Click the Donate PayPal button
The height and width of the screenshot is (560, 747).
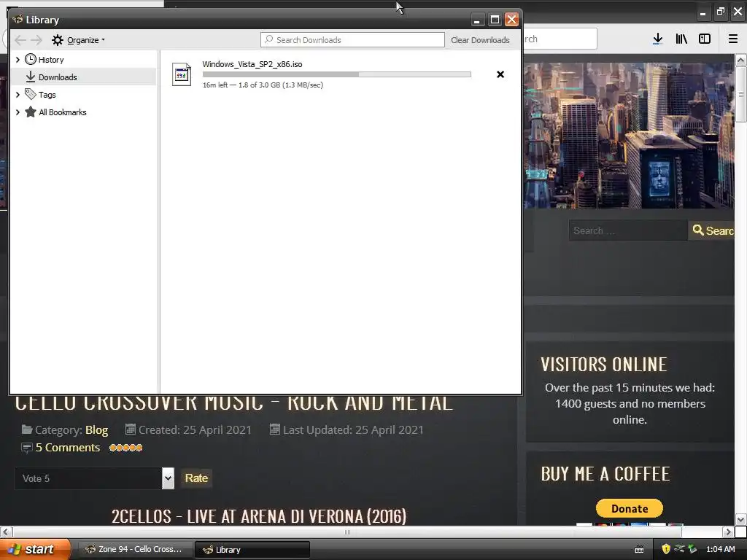coord(630,508)
